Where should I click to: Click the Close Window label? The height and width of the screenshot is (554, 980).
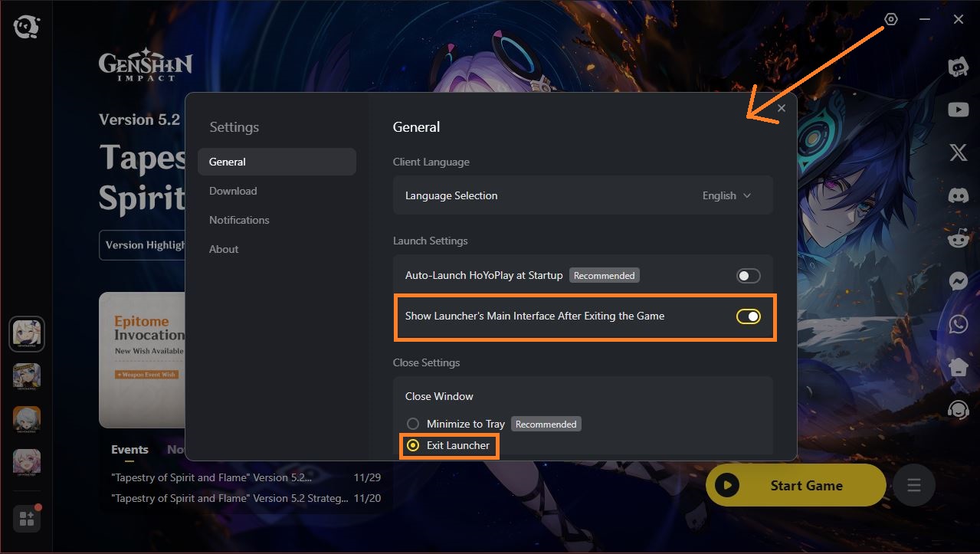[x=439, y=396]
